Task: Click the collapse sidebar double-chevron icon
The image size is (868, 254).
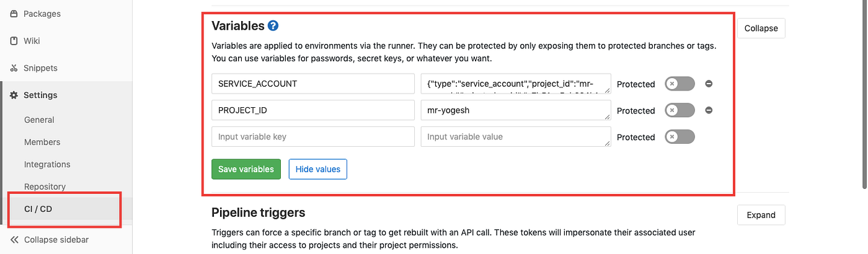Action: [x=14, y=240]
